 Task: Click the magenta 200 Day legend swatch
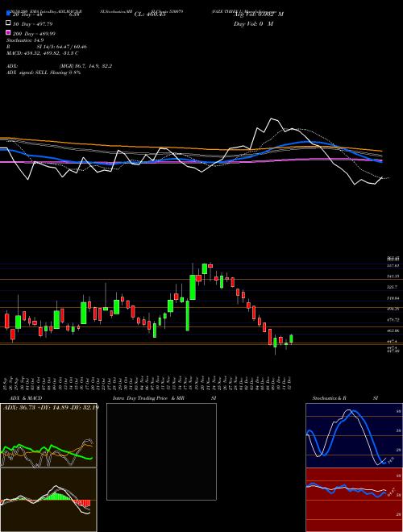[8, 33]
